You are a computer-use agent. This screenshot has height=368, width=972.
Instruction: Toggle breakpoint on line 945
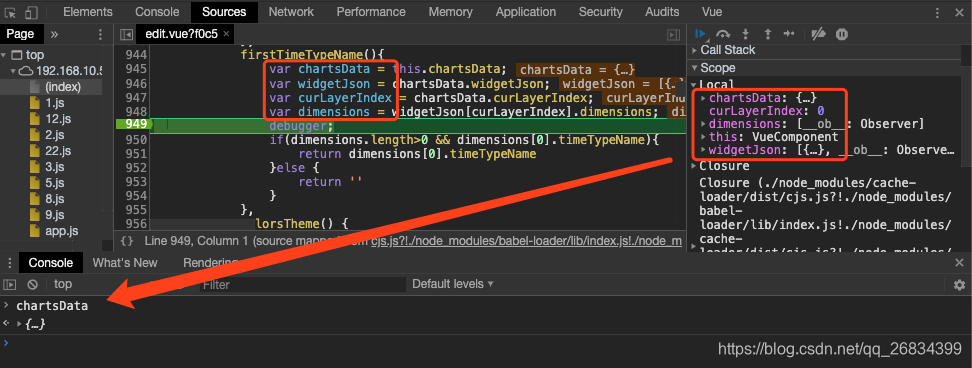[x=135, y=69]
